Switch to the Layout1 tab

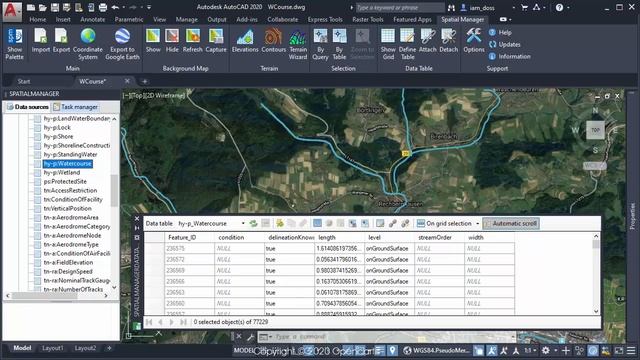[x=53, y=348]
